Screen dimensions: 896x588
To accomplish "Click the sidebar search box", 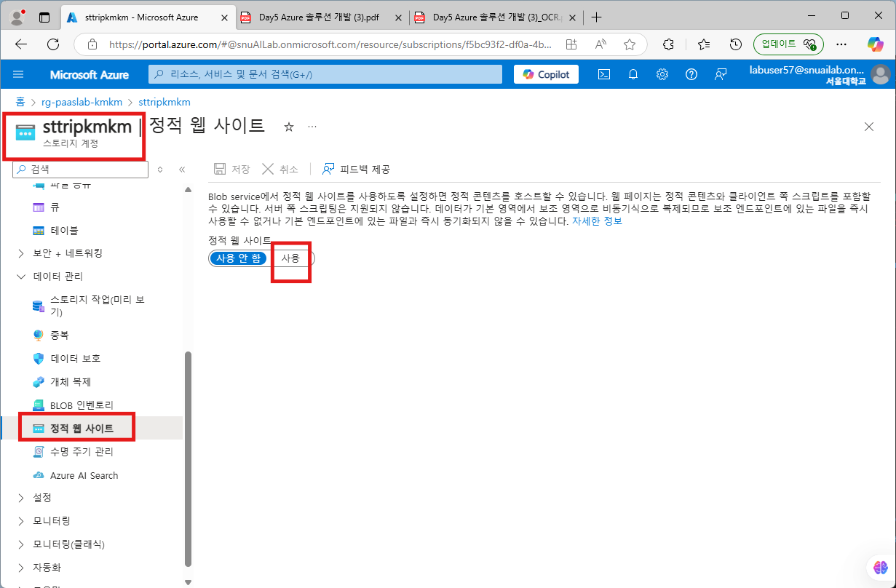I will coord(81,169).
